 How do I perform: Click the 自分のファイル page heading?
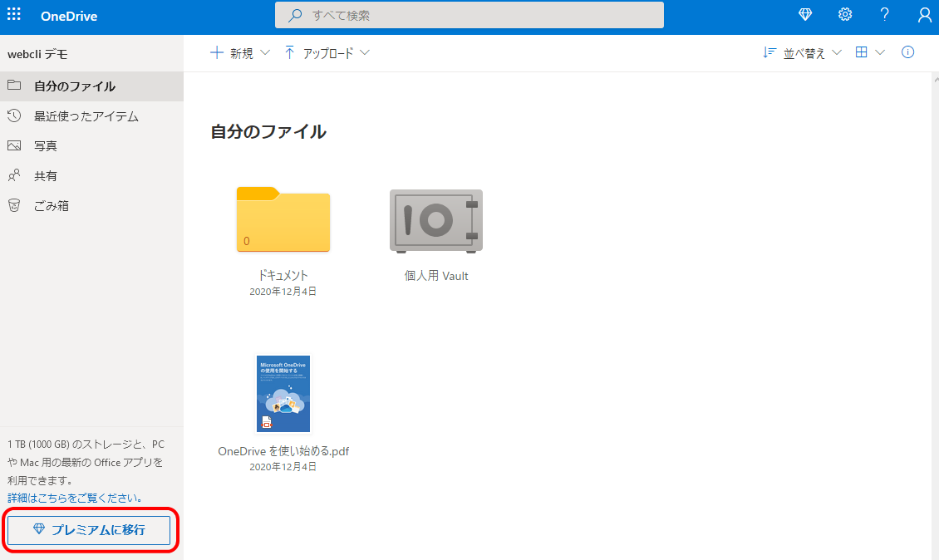coord(268,132)
